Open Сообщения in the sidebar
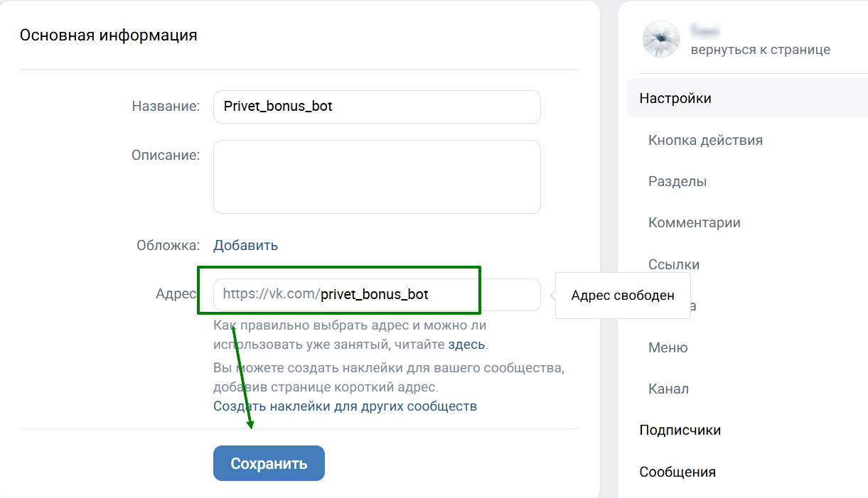Screen dimensions: 868x498 [x=677, y=472]
